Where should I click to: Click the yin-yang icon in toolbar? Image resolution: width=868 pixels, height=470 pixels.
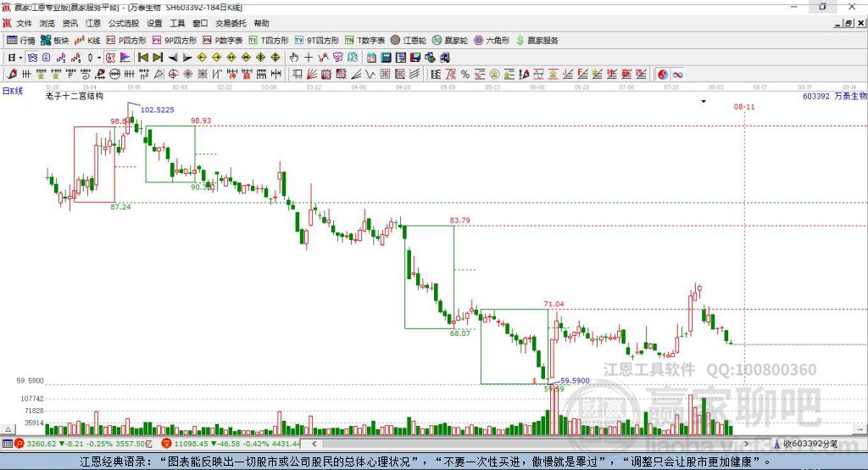(x=663, y=75)
